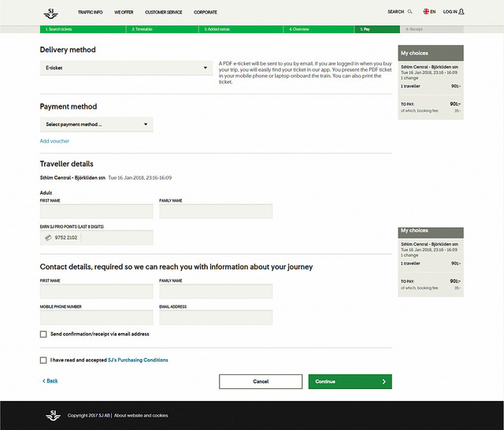
Task: Click the UK flag language icon
Action: (x=426, y=12)
